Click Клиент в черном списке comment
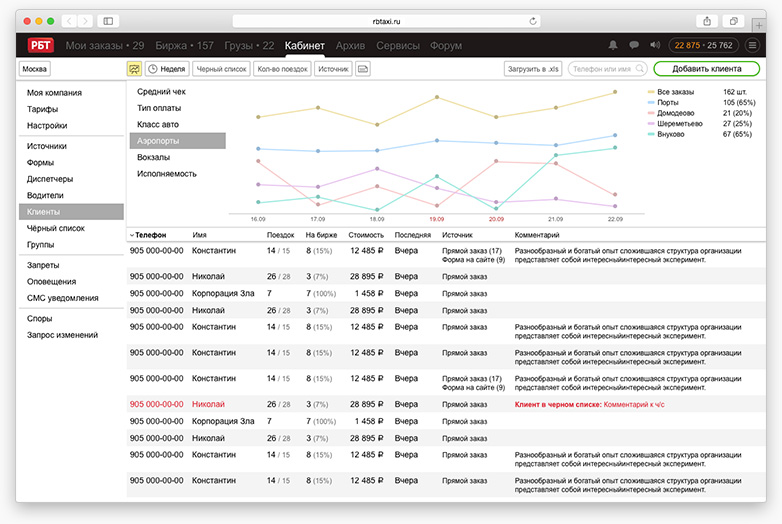Viewport: 782px width, 524px height. click(589, 404)
